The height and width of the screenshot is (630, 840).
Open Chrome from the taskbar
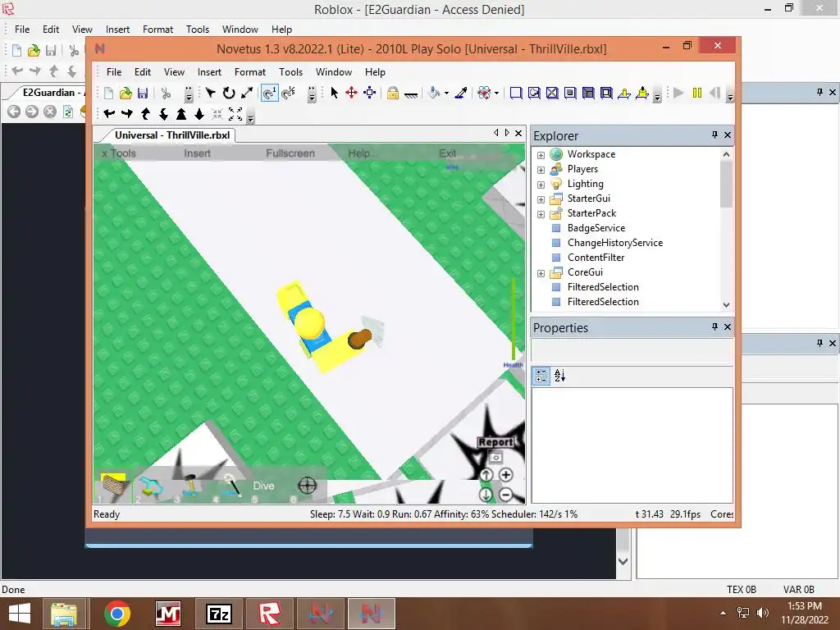117,614
